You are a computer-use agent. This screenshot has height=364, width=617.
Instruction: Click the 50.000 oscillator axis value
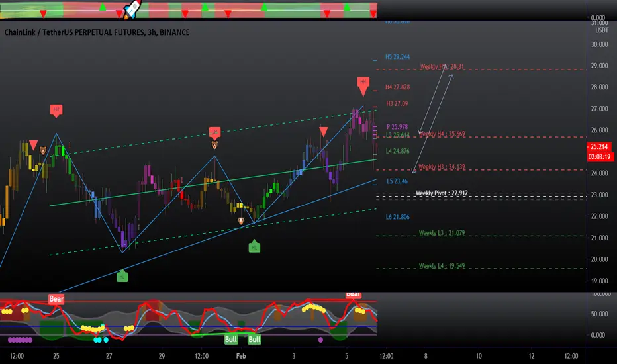click(598, 314)
